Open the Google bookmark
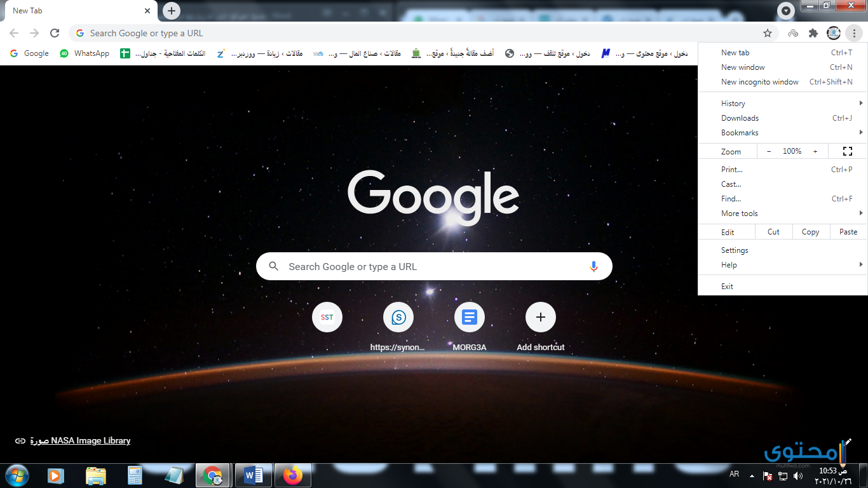 click(29, 53)
